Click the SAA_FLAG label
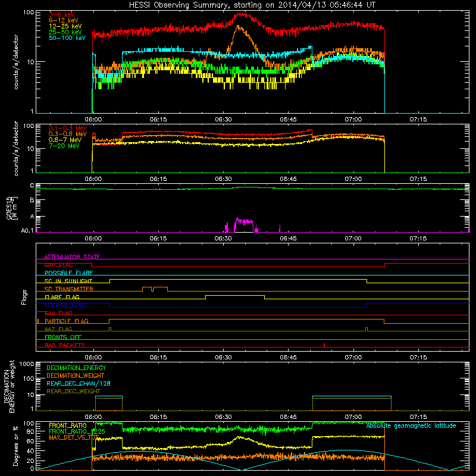 tap(58, 314)
